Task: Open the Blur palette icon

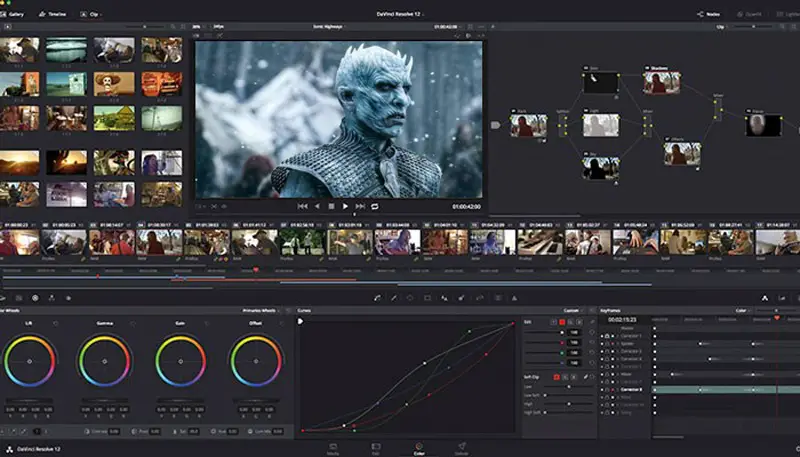Action: 444,298
